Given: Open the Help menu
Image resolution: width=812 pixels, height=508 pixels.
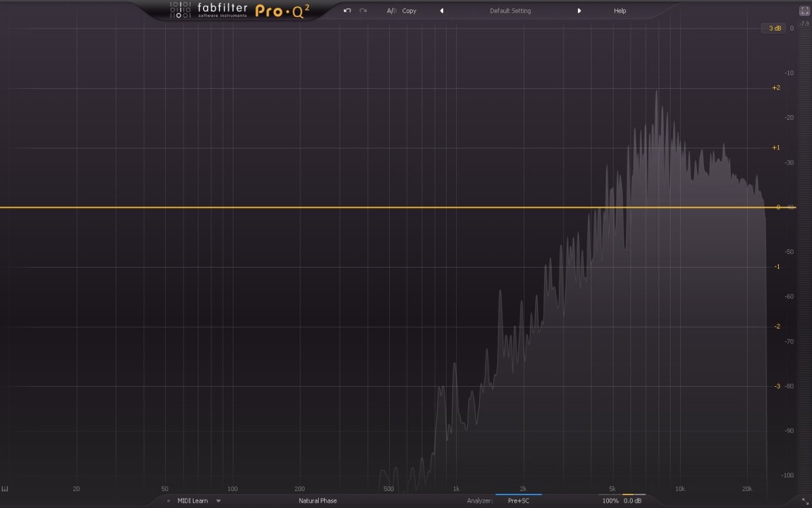Looking at the screenshot, I should [620, 11].
